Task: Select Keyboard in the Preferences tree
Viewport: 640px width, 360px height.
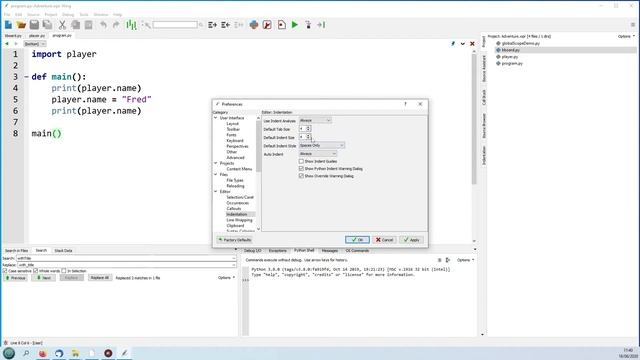Action: (x=235, y=140)
